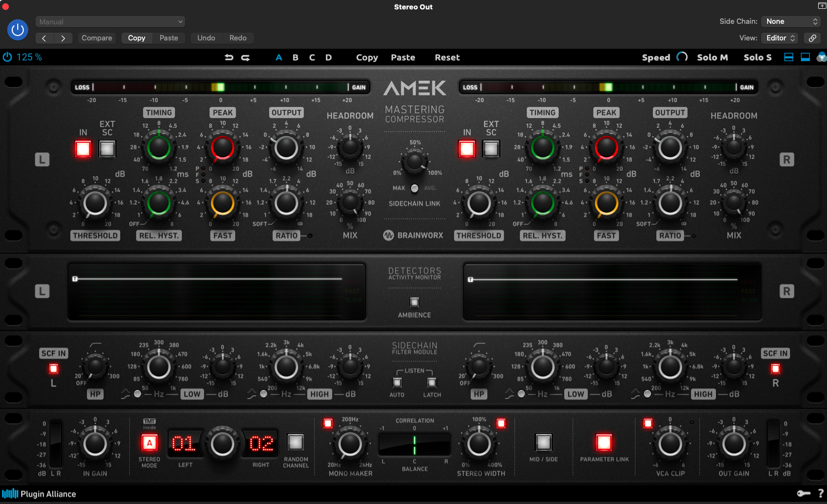This screenshot has width=827, height=504.
Task: Click Solo S button
Action: (758, 57)
